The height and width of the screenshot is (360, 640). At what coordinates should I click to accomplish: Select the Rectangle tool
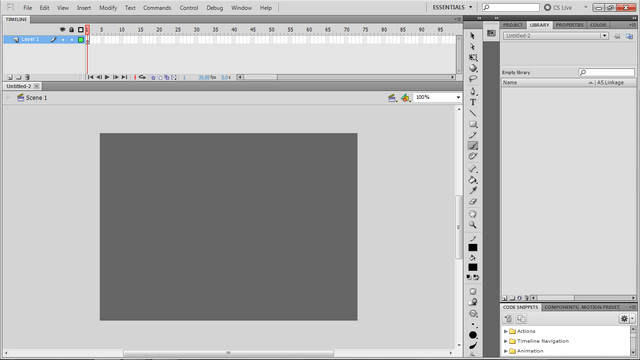[x=473, y=124]
